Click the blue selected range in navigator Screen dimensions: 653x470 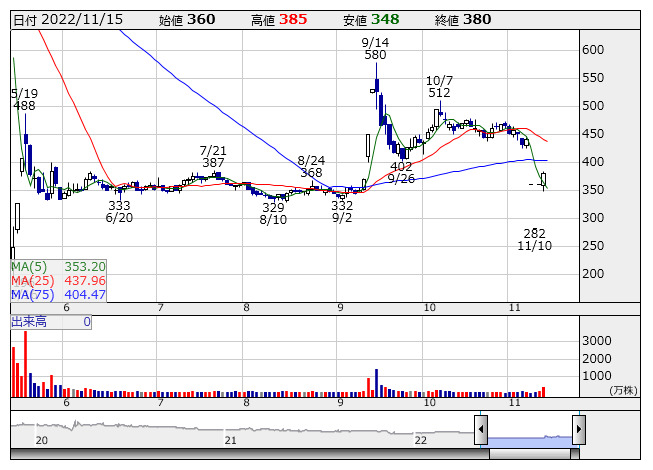click(530, 442)
